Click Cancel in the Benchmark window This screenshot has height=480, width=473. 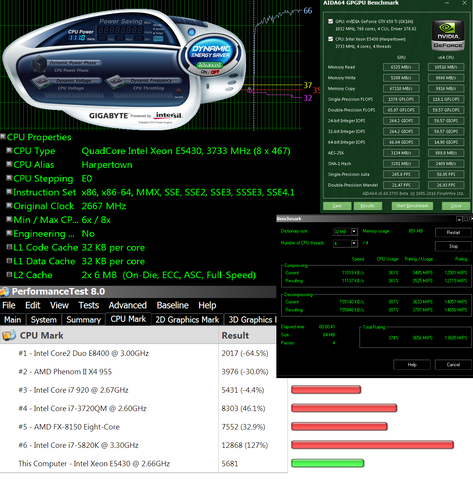pos(453,365)
